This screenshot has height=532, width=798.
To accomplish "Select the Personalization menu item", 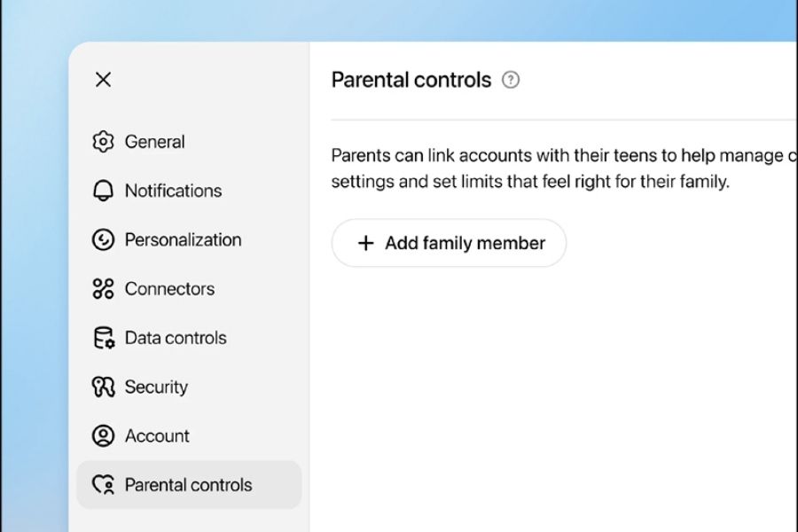I will click(183, 239).
